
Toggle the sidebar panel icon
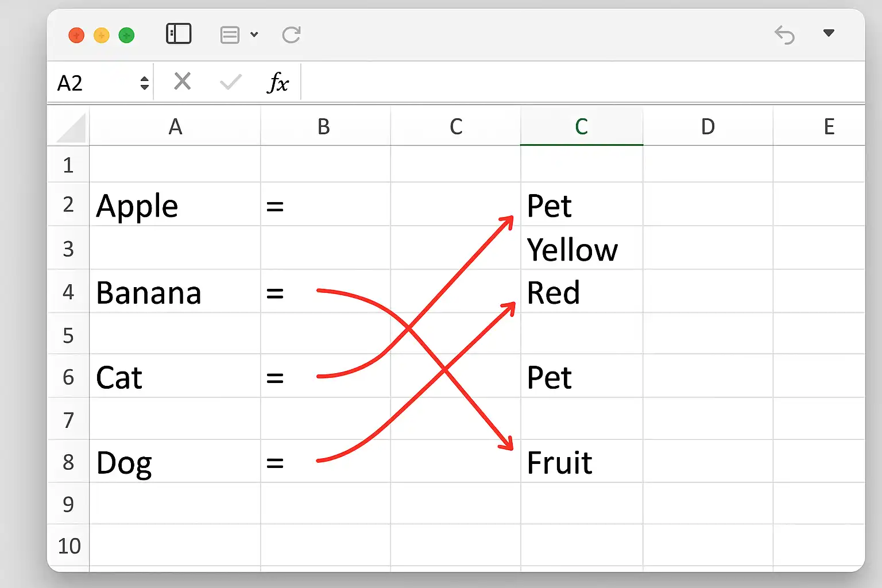(179, 34)
